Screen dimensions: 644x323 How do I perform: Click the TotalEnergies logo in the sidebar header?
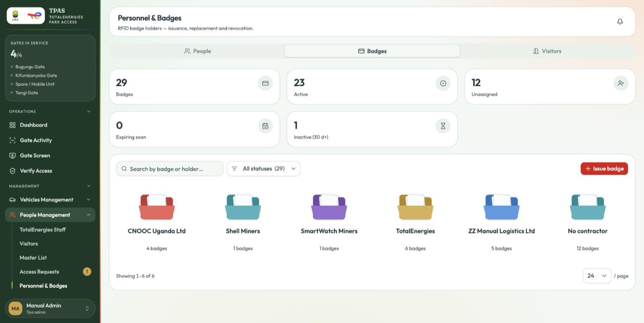point(34,16)
